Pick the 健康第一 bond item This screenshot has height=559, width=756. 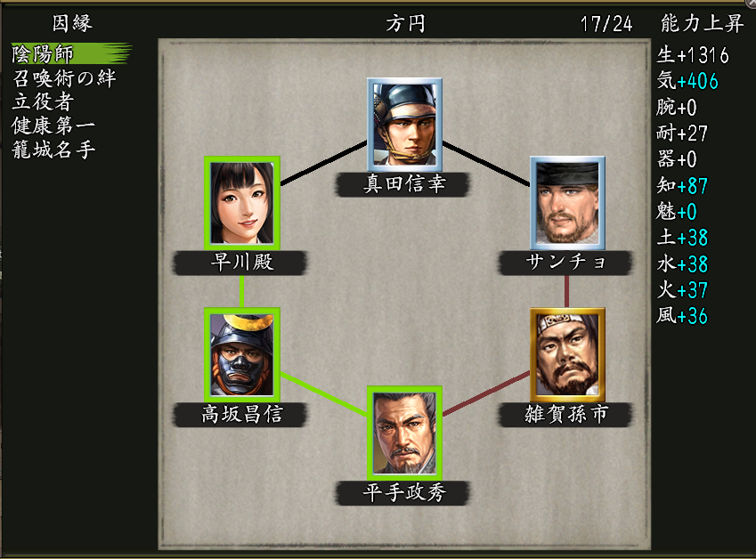(x=53, y=126)
